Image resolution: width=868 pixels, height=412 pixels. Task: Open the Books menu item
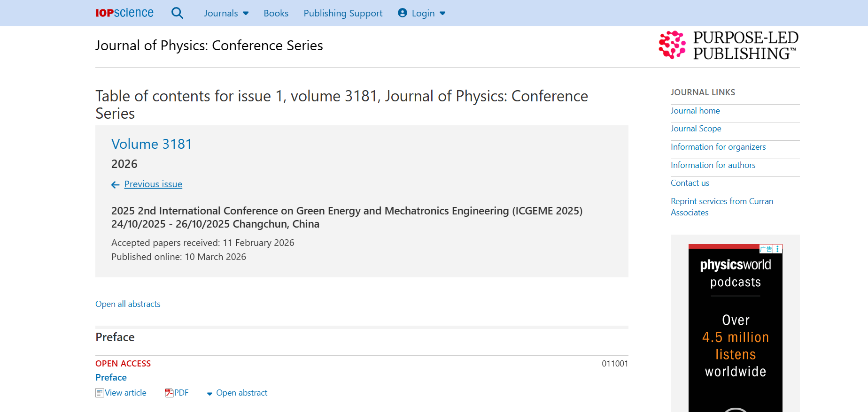(276, 13)
